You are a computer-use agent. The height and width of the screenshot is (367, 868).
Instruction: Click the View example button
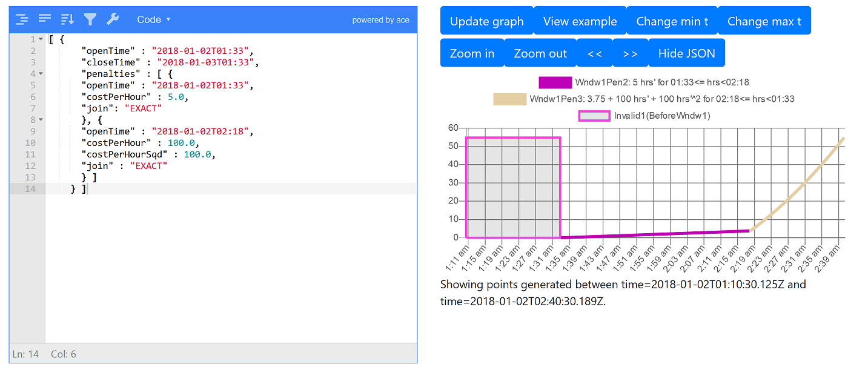click(580, 21)
